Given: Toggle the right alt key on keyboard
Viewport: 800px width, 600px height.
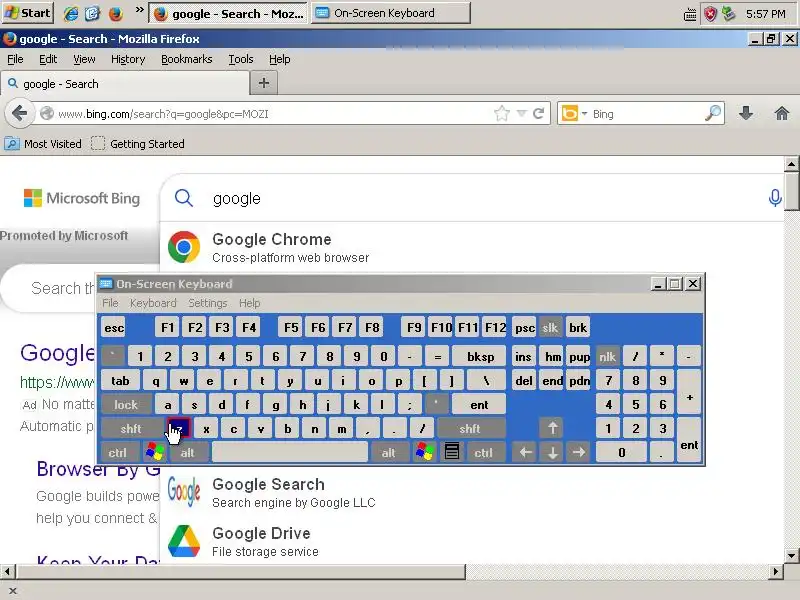Looking at the screenshot, I should pyautogui.click(x=389, y=453).
